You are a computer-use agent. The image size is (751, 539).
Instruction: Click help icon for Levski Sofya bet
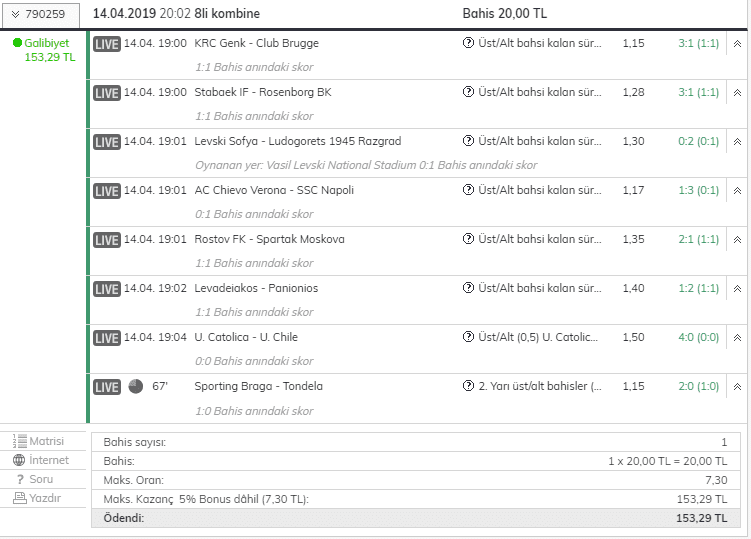[468, 141]
